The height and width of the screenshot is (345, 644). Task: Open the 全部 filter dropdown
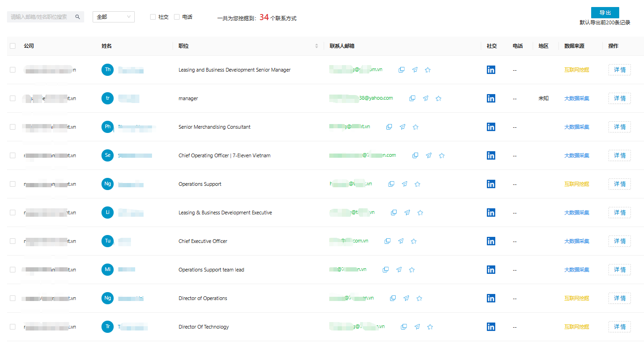pos(114,17)
